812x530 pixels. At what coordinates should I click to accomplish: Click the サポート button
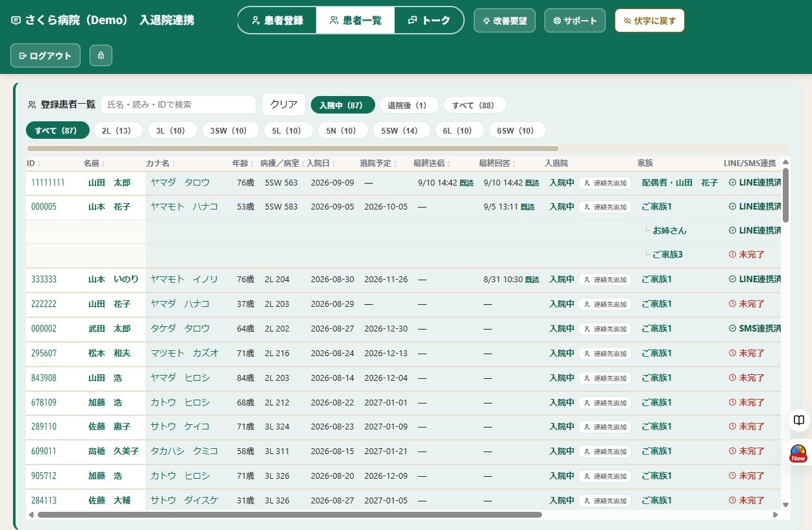[x=575, y=20]
